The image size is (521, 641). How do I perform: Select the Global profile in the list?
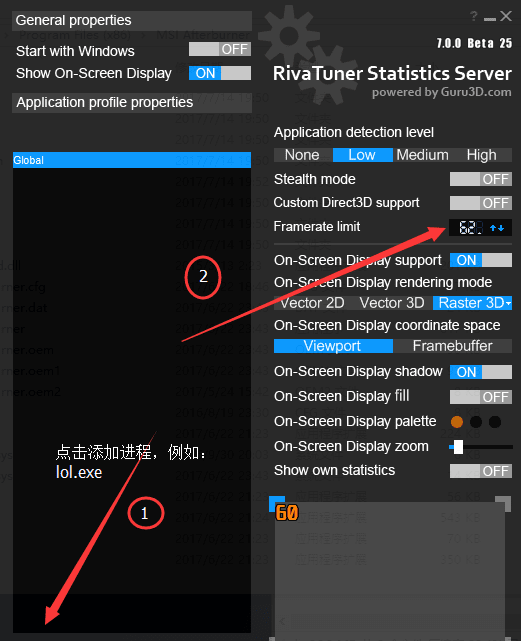pos(132,160)
